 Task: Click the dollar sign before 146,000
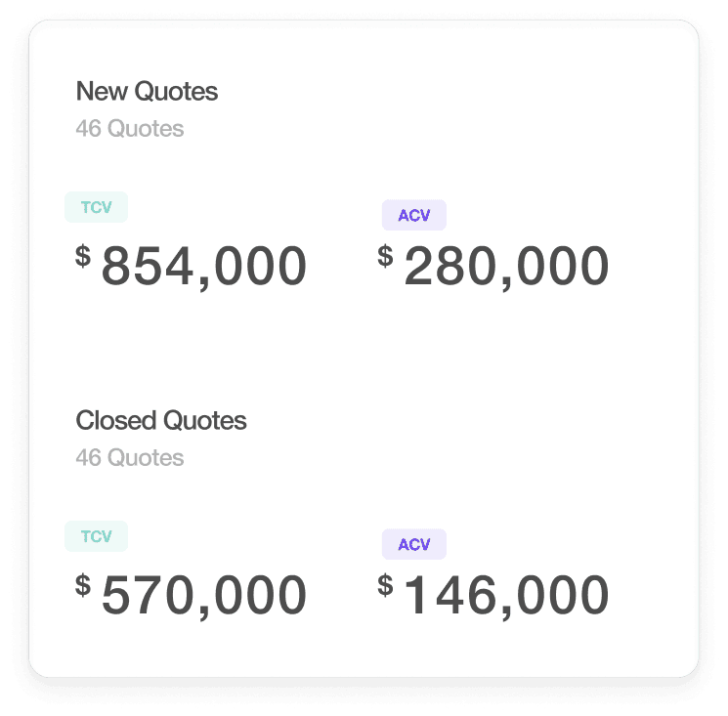coord(385,586)
